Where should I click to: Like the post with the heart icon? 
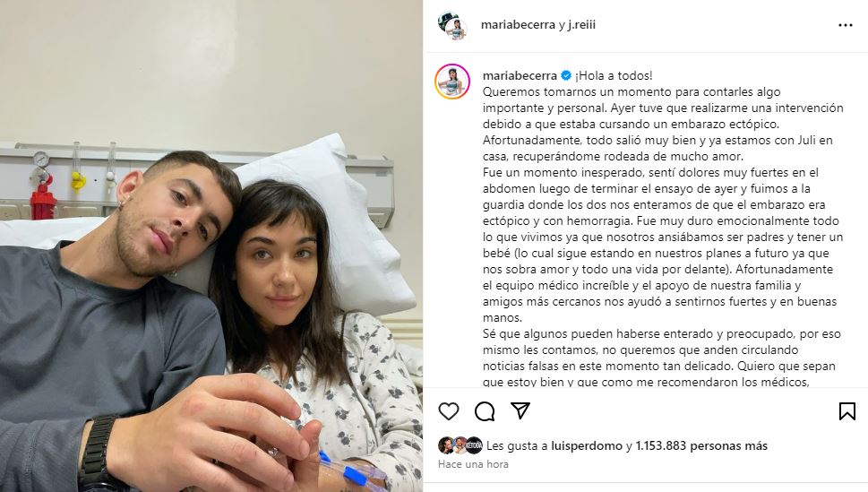[449, 411]
